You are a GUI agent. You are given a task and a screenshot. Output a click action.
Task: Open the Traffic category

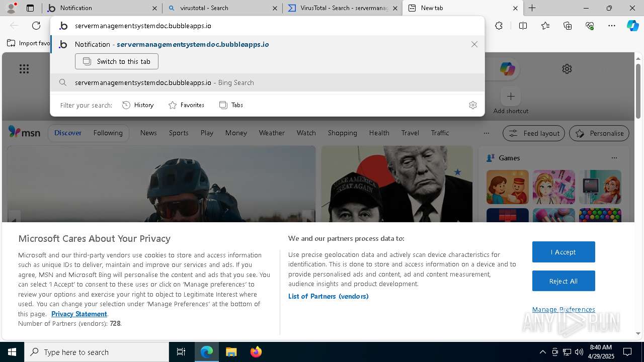click(x=440, y=133)
